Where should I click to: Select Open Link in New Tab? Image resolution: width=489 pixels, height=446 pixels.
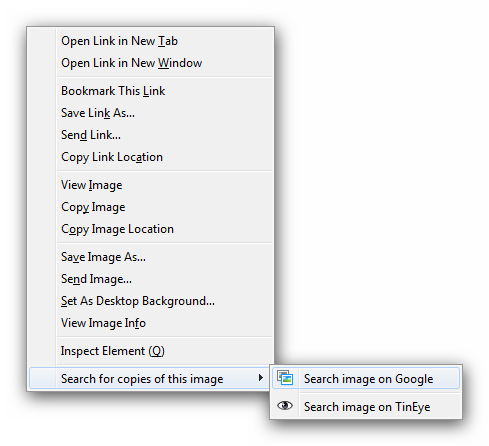(x=119, y=41)
